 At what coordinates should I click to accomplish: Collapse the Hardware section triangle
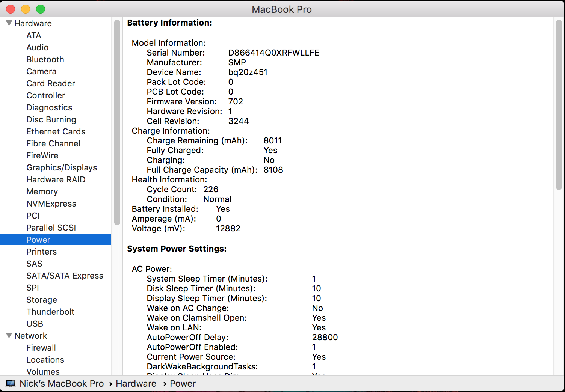9,23
